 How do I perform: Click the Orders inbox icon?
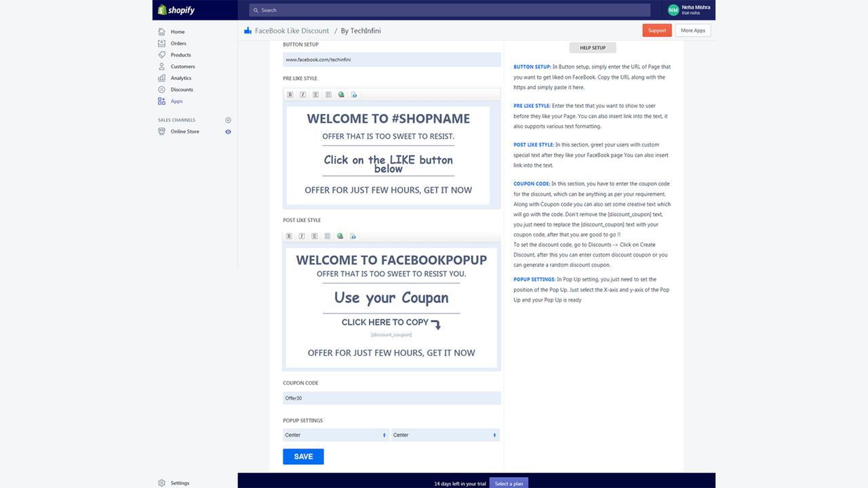[x=161, y=43]
